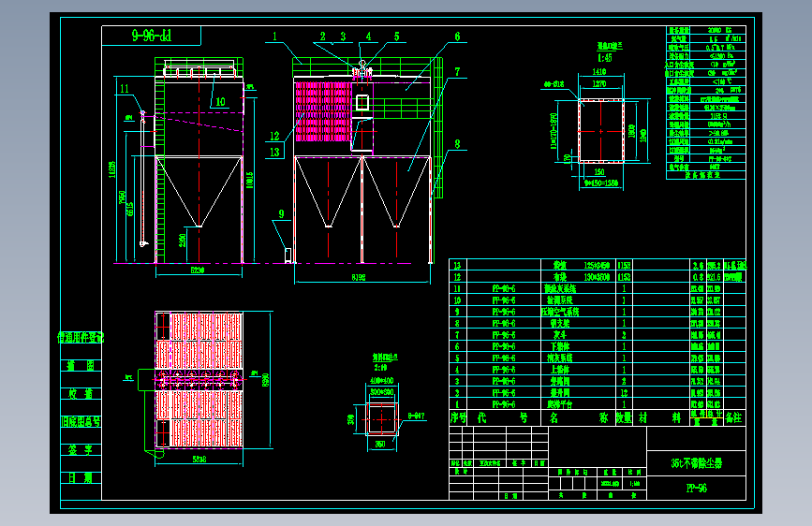The height and width of the screenshot is (526, 812).
Task: Click the 压缩空气系统 name in row 9
Action: (x=560, y=312)
